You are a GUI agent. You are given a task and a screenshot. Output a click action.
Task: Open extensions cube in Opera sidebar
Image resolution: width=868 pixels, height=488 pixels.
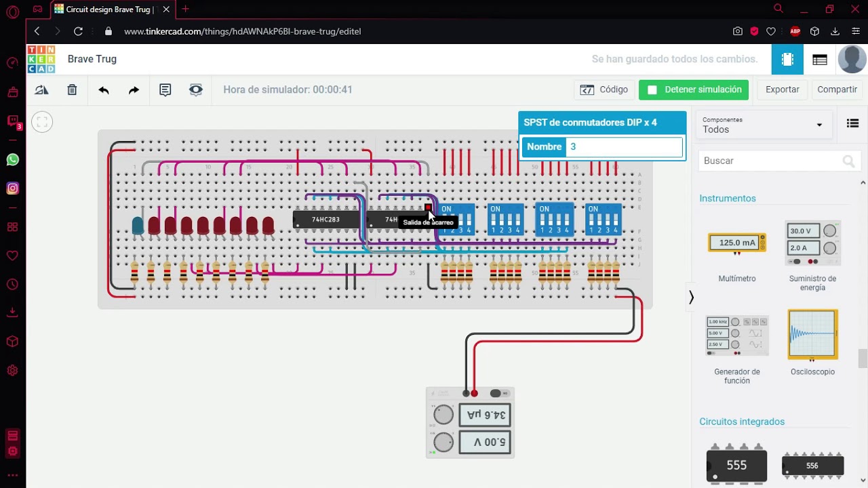[12, 342]
